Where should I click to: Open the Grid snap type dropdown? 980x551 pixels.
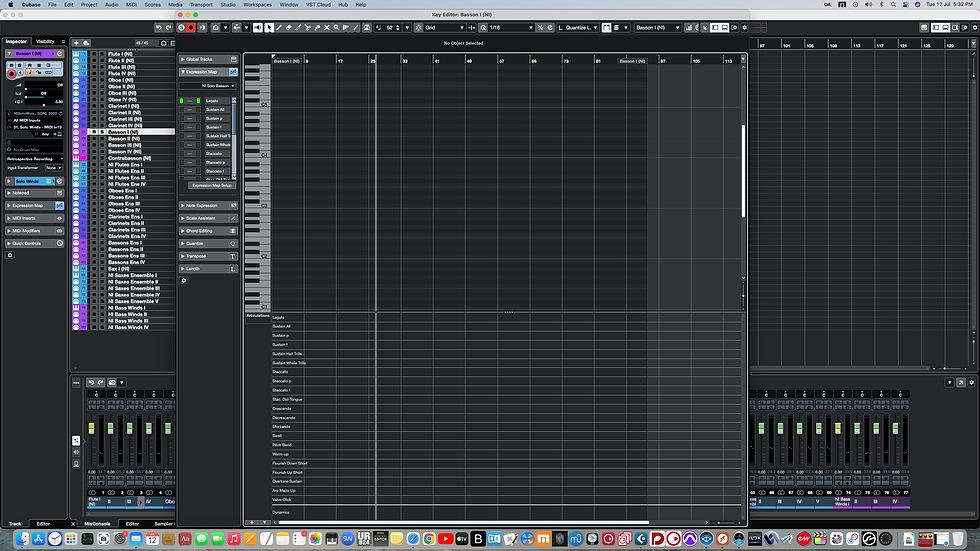click(x=445, y=27)
